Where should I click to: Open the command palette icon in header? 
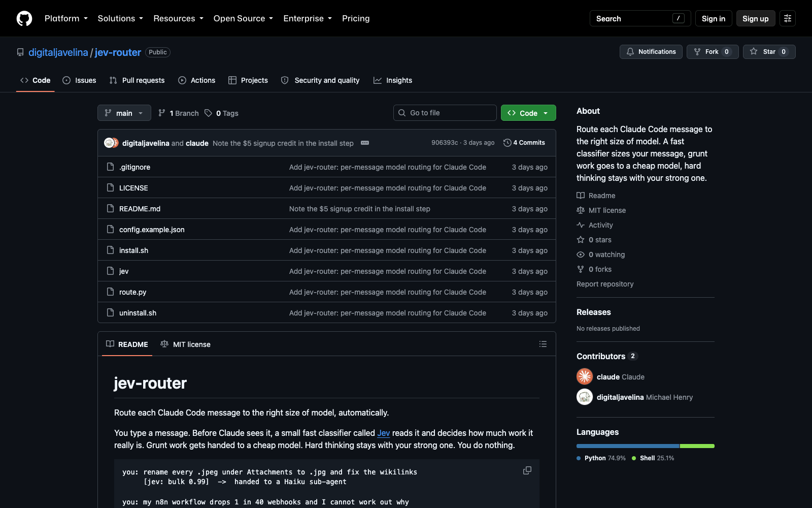click(x=788, y=18)
